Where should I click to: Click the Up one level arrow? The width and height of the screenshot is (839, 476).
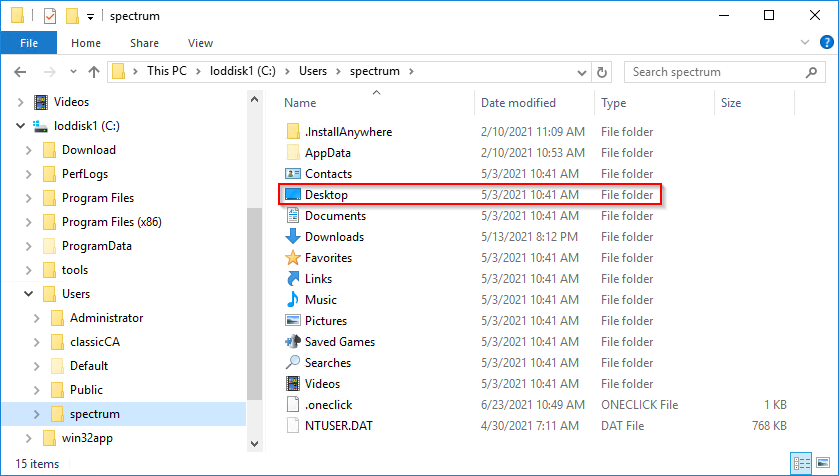coord(94,72)
